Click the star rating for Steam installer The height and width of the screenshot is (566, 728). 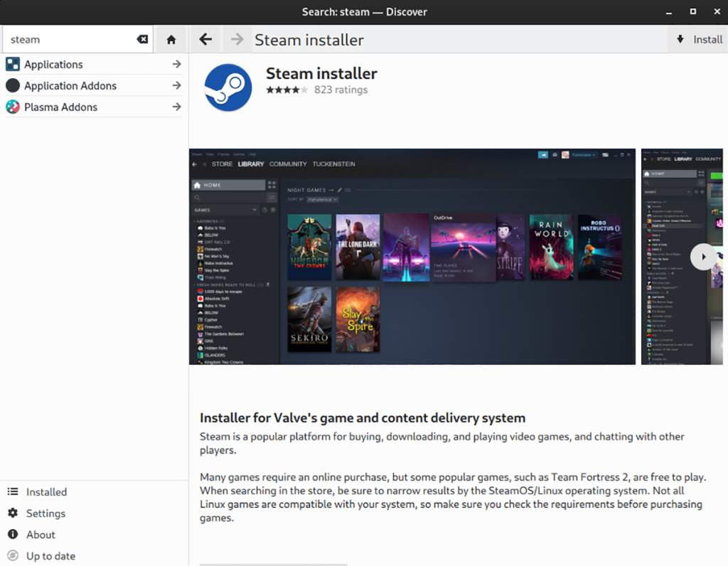(287, 90)
